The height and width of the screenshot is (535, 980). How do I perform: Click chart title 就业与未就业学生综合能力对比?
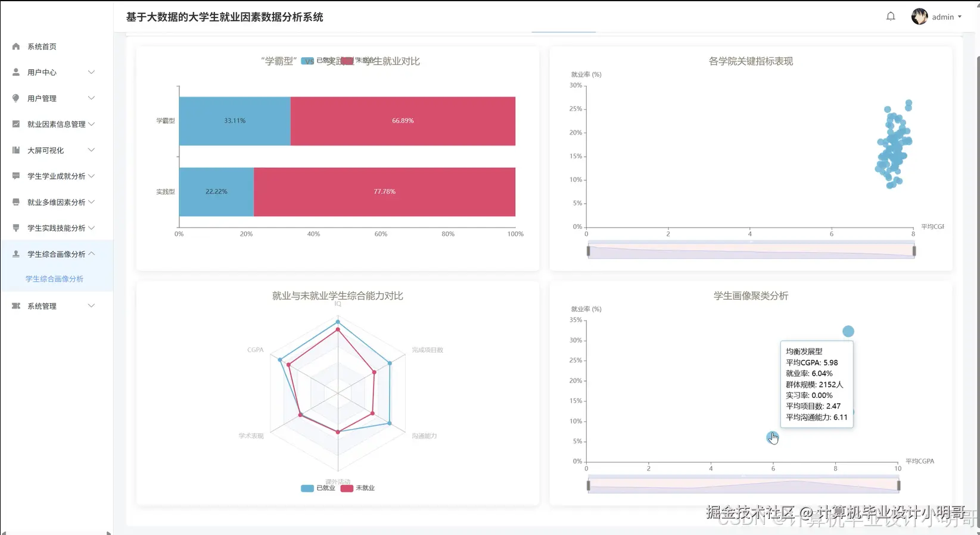338,296
